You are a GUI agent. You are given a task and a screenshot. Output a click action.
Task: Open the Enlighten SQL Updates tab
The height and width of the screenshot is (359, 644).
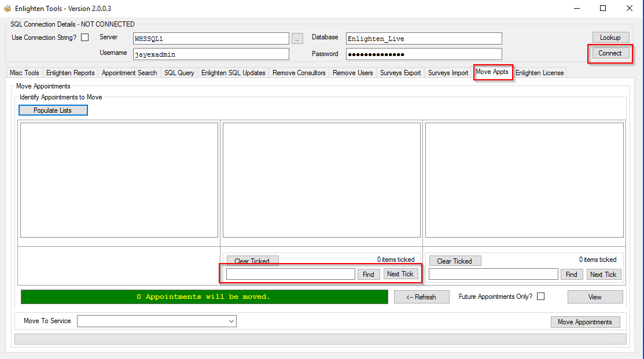233,73
